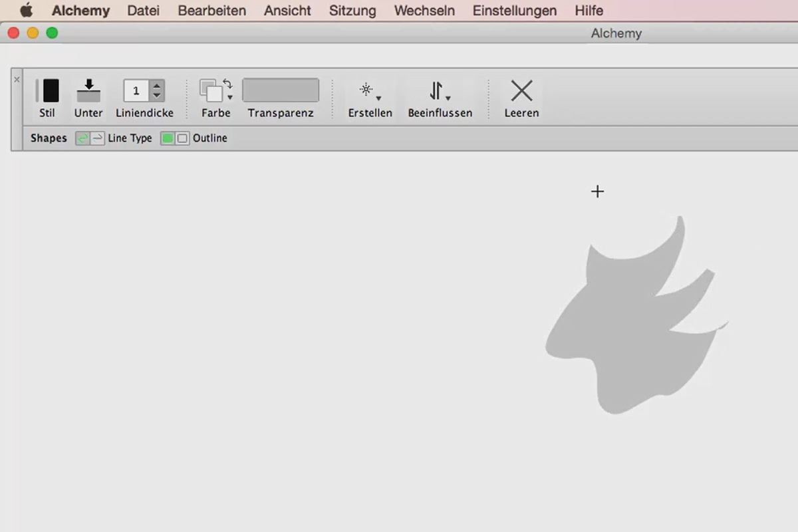Close the toolbar with small x
Image resolution: width=798 pixels, height=532 pixels.
[x=17, y=79]
